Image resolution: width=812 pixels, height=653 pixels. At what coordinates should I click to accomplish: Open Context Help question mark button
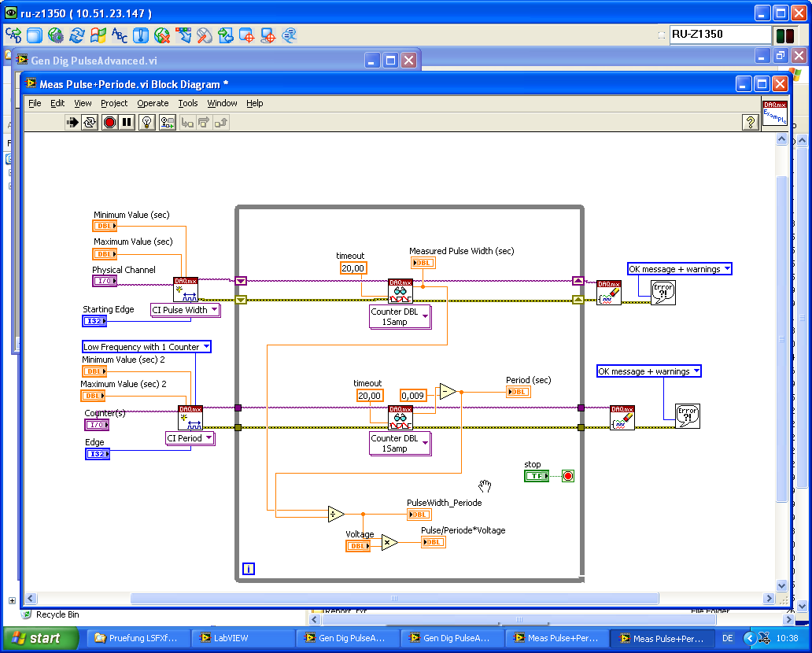tap(751, 122)
